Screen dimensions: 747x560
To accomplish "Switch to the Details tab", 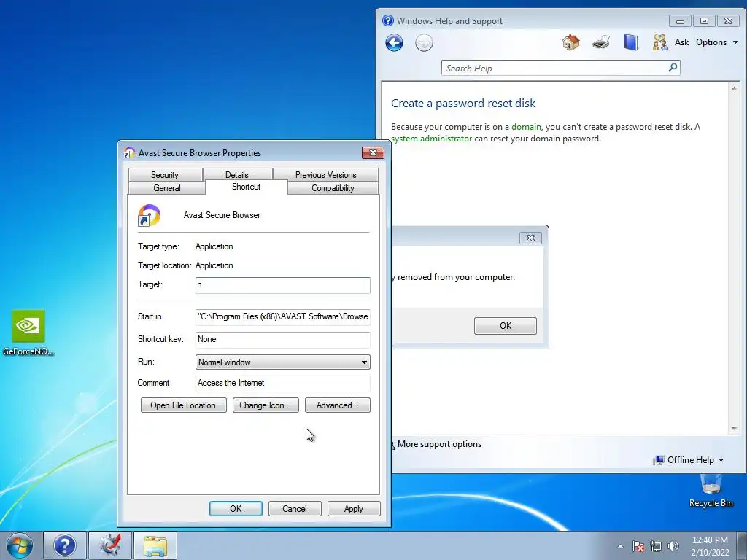I will (x=237, y=175).
